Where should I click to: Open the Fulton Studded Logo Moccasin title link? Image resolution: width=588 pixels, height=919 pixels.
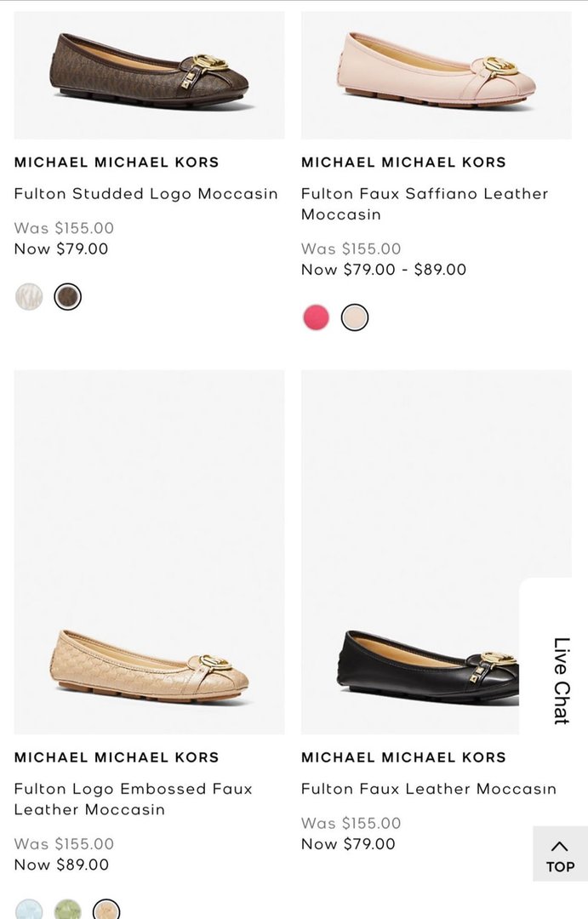pos(146,194)
